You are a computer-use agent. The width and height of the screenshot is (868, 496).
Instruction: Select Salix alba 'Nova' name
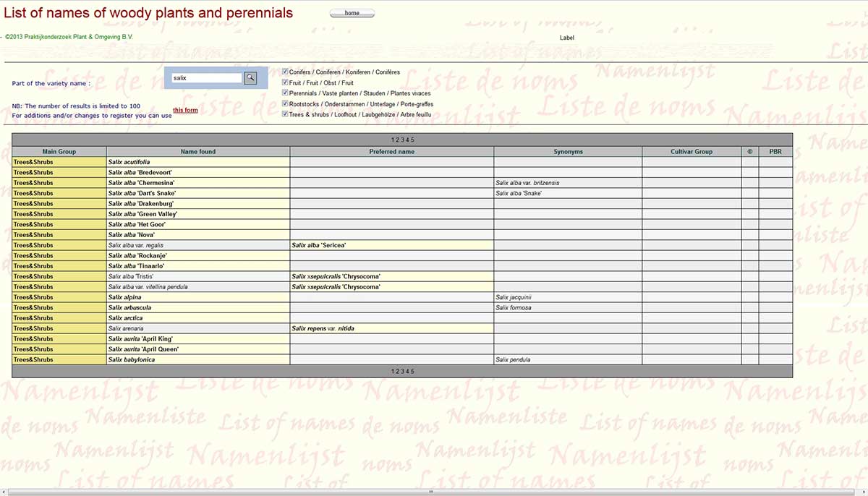132,235
